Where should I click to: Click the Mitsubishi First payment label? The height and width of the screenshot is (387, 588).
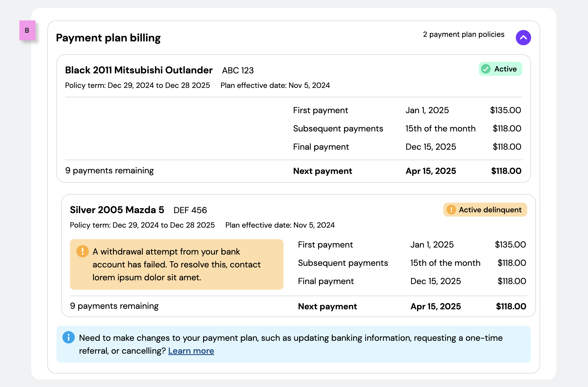tap(320, 110)
